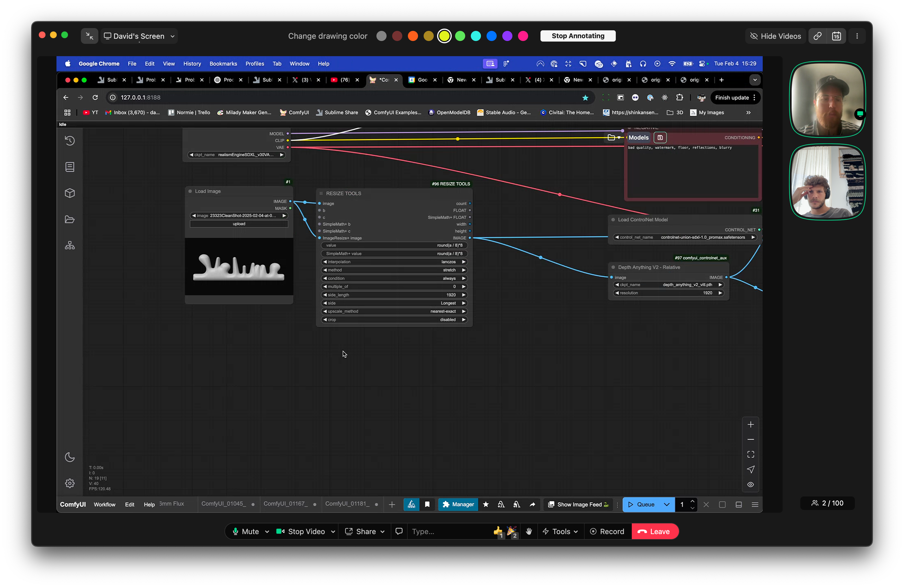Select the cyan drawing color swatch

476,36
